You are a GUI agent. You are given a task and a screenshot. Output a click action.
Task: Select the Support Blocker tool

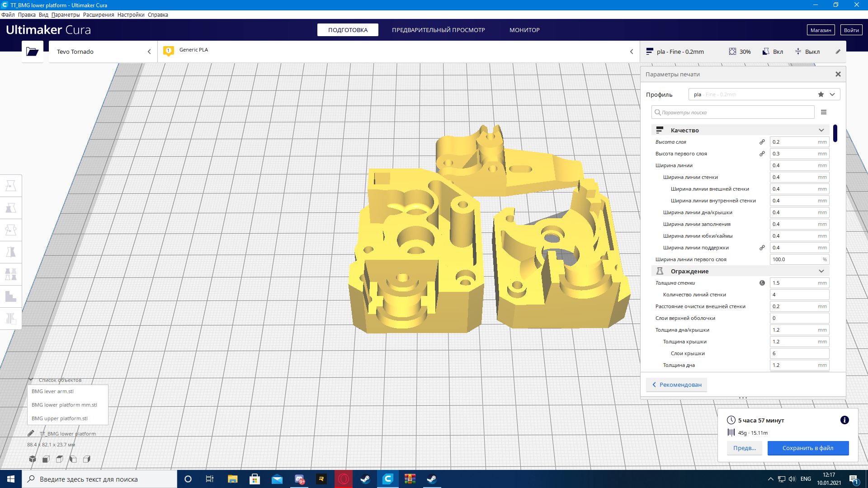tap(11, 296)
